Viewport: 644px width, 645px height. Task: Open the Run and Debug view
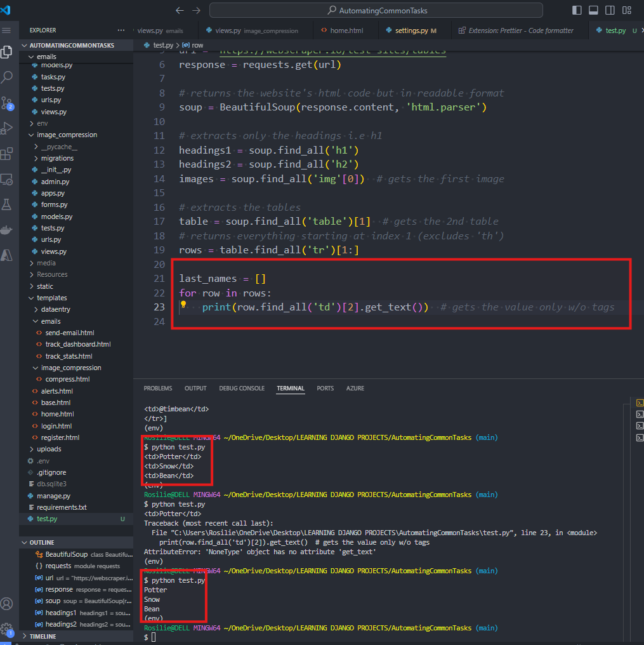[x=6, y=128]
